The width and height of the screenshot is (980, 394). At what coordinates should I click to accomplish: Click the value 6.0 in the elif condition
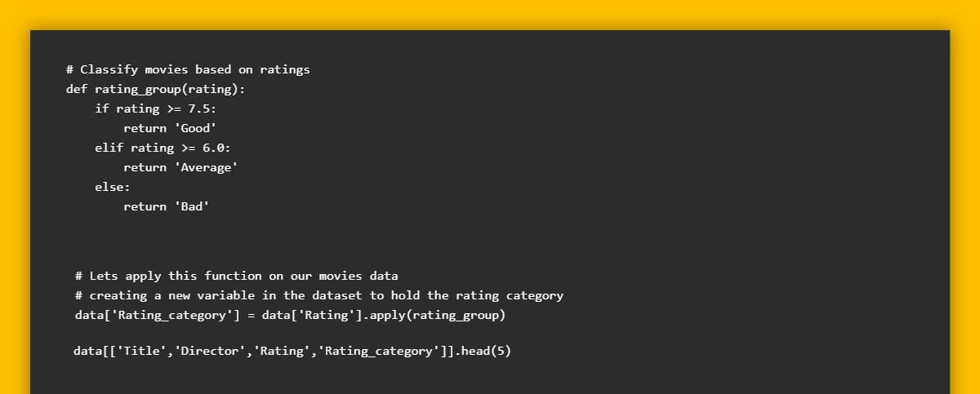pyautogui.click(x=213, y=148)
